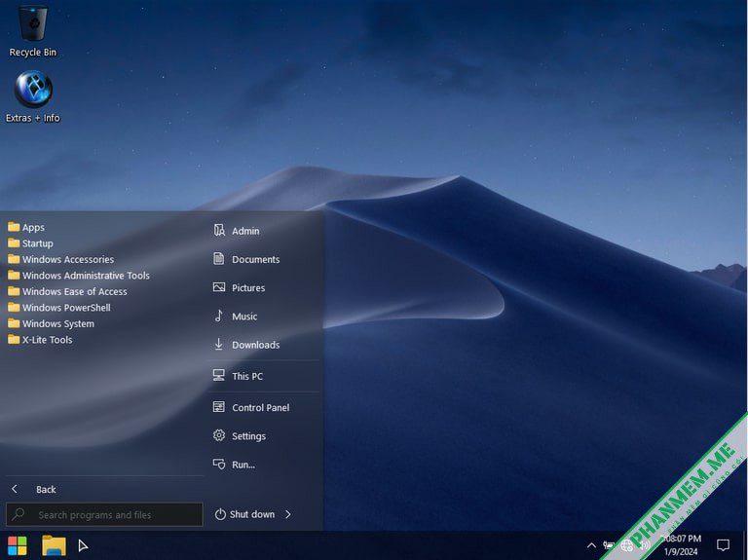The width and height of the screenshot is (748, 560).
Task: Open the taskbar clock showing 1/9/2024
Action: coord(681,545)
